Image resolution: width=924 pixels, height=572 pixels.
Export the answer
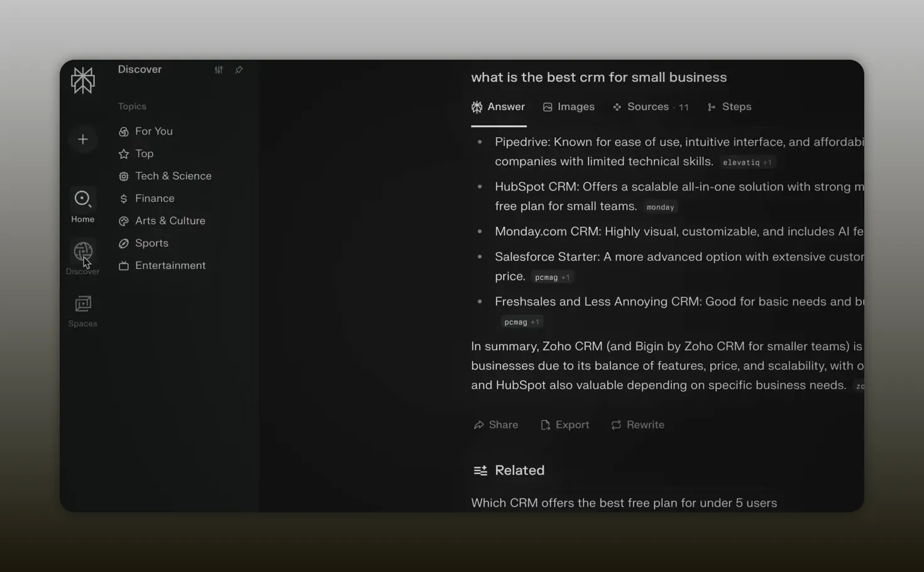pos(565,425)
